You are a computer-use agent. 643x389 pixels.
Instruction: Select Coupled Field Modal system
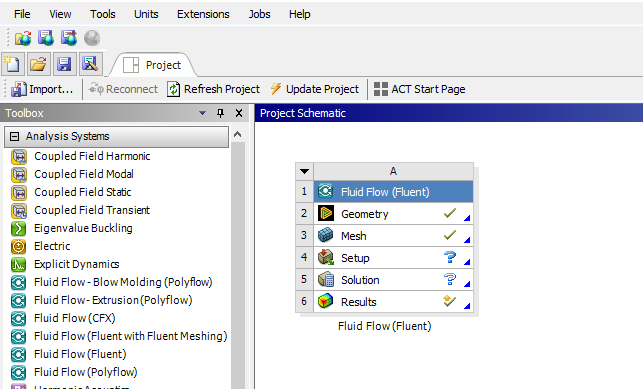tap(84, 174)
